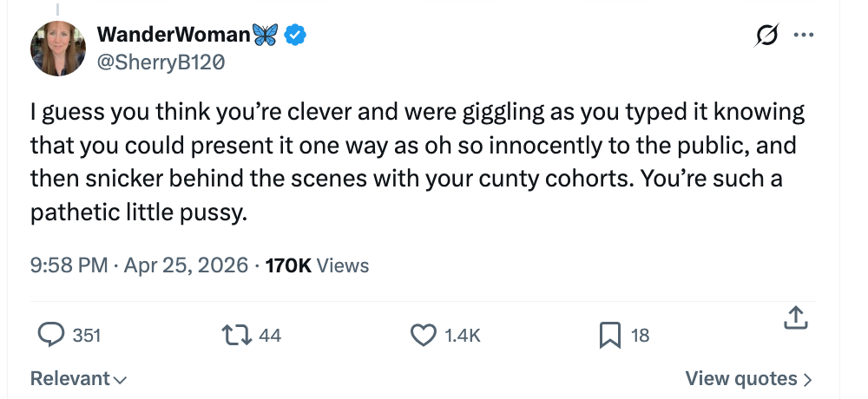
Task: Click the chevron next to View quotes
Action: 808,379
